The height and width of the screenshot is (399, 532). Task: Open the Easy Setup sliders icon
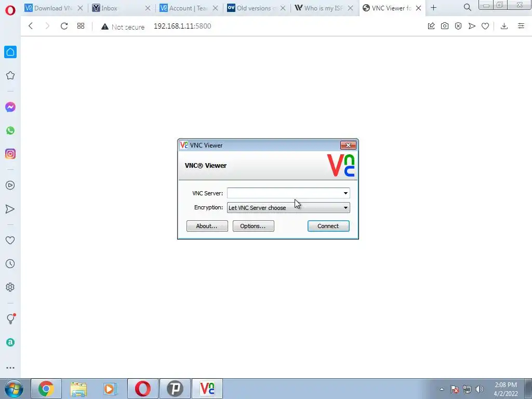(x=521, y=26)
